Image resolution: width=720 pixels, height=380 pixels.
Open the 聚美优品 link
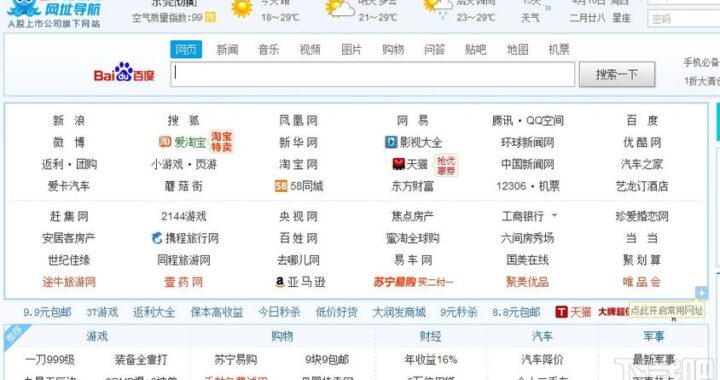(528, 282)
